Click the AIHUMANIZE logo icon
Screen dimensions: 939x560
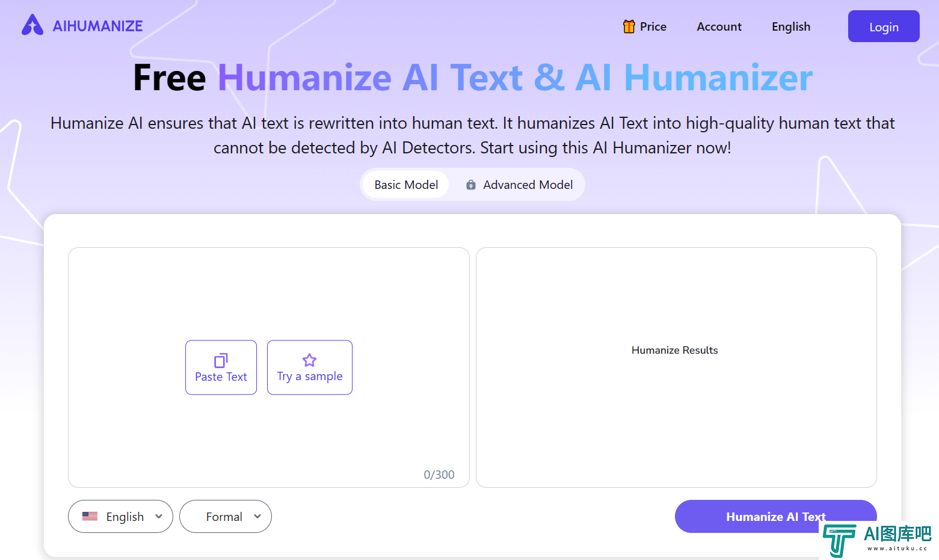pyautogui.click(x=32, y=25)
